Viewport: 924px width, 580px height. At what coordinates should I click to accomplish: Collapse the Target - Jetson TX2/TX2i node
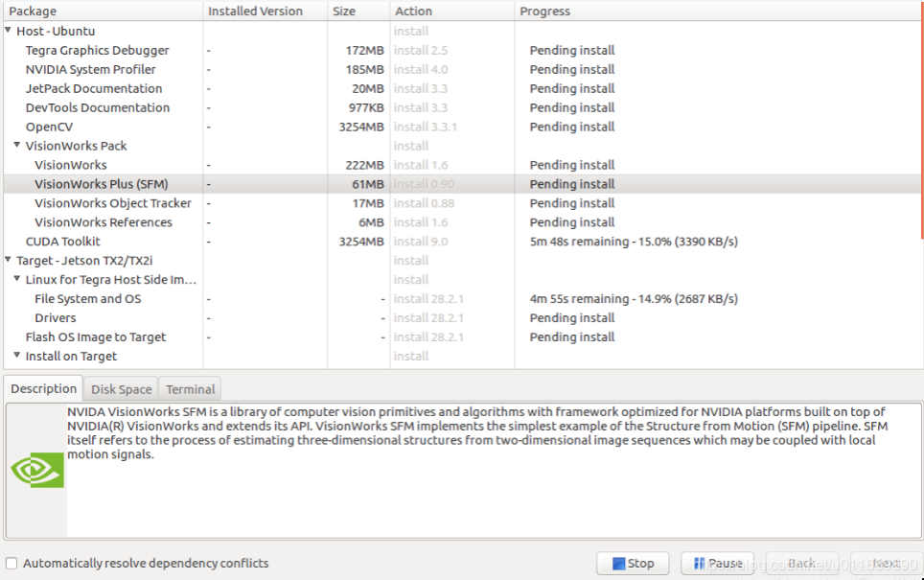pyautogui.click(x=9, y=260)
